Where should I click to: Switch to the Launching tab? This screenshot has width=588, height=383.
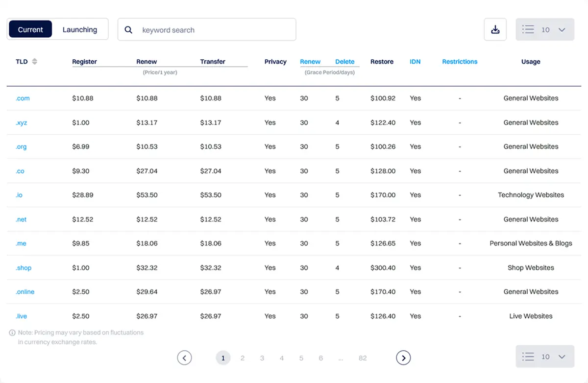point(80,29)
